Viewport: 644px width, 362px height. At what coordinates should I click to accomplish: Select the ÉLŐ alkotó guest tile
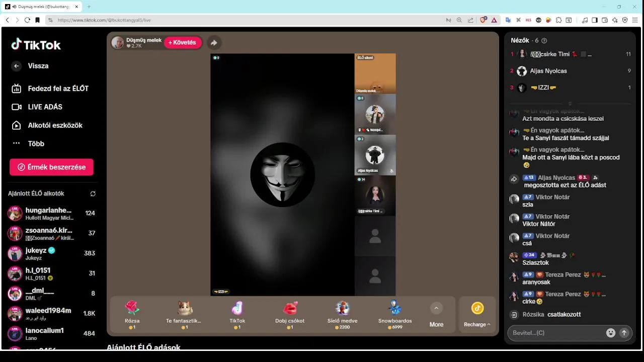point(375,73)
